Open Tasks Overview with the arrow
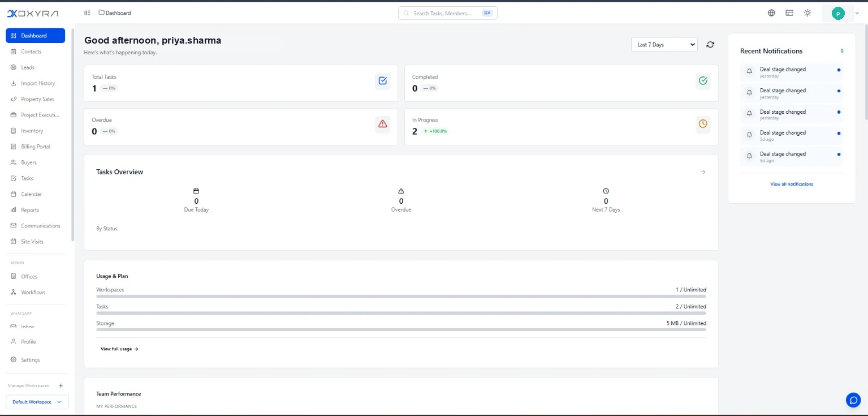The height and width of the screenshot is (416, 868). tap(703, 172)
